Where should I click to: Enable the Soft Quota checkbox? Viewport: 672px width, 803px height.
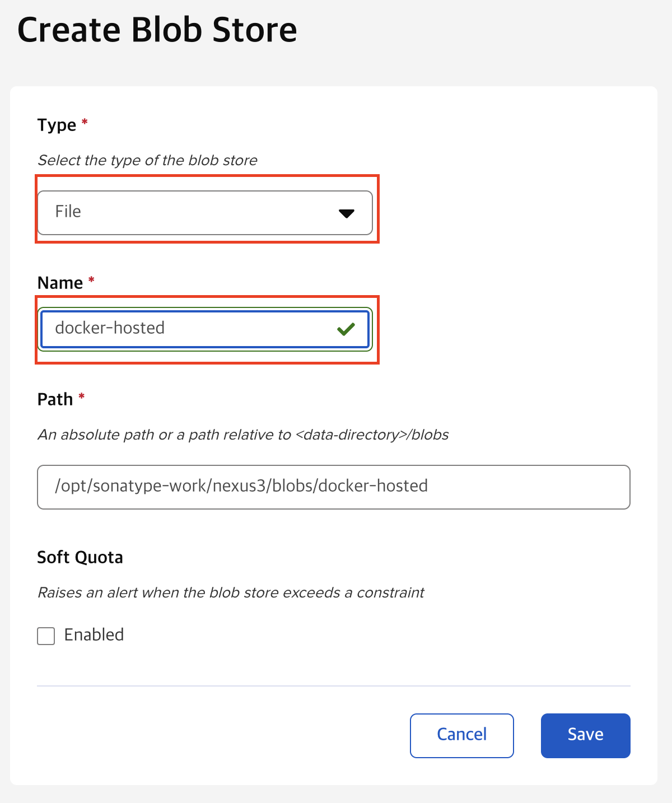(x=46, y=636)
